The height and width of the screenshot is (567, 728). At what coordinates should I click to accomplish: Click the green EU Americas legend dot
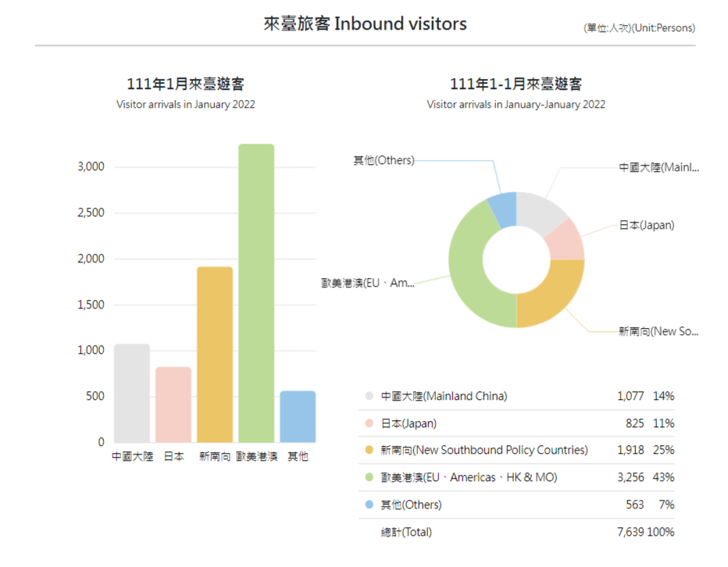(x=369, y=477)
